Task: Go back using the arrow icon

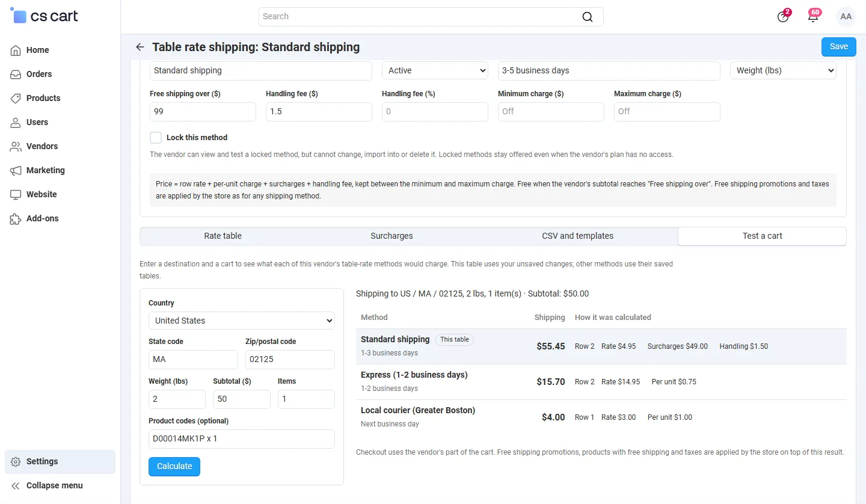Action: tap(140, 47)
